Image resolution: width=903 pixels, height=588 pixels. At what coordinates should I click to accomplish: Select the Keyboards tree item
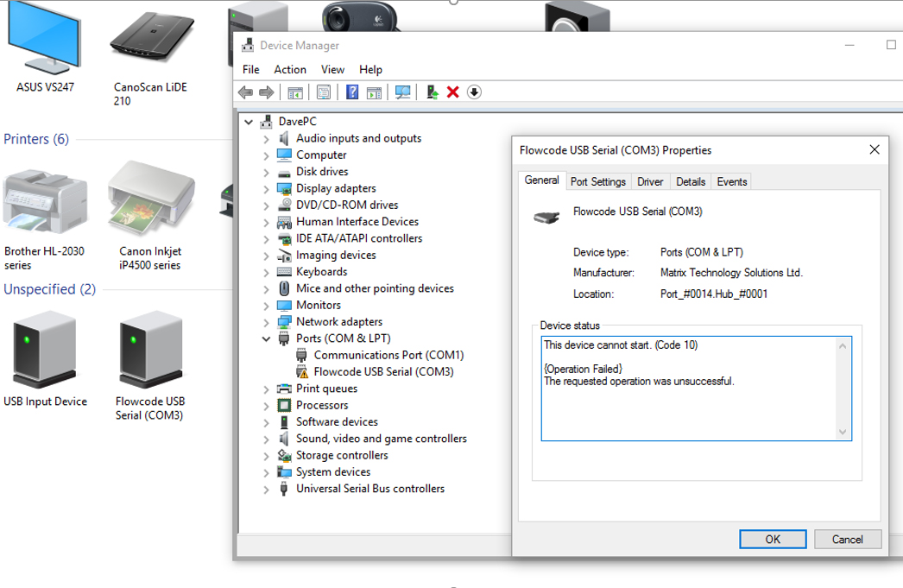[x=322, y=272]
